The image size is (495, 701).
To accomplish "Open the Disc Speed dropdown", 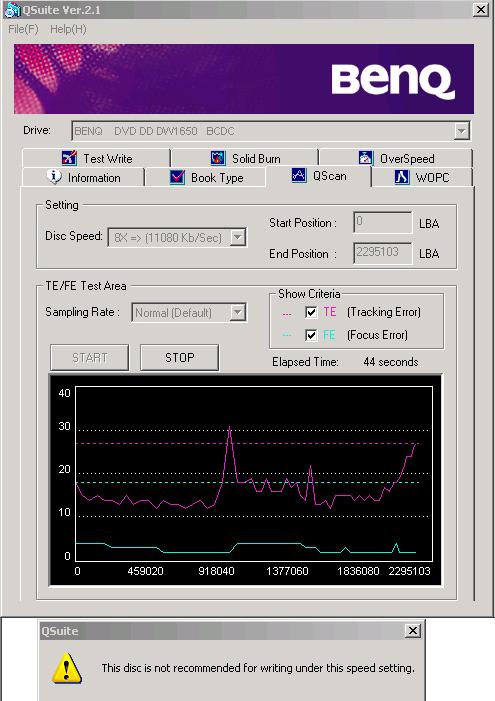I will pos(238,237).
